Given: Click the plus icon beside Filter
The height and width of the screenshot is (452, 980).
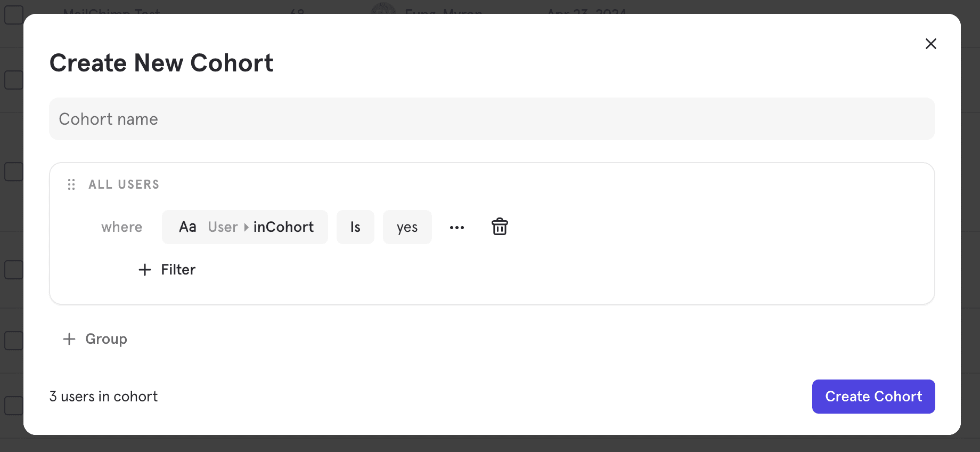Looking at the screenshot, I should click(x=144, y=270).
